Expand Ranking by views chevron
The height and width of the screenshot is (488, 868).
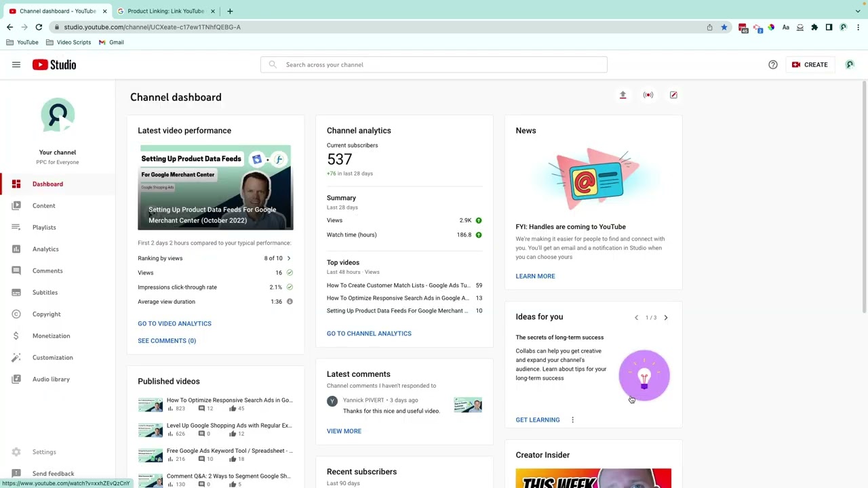coord(289,258)
